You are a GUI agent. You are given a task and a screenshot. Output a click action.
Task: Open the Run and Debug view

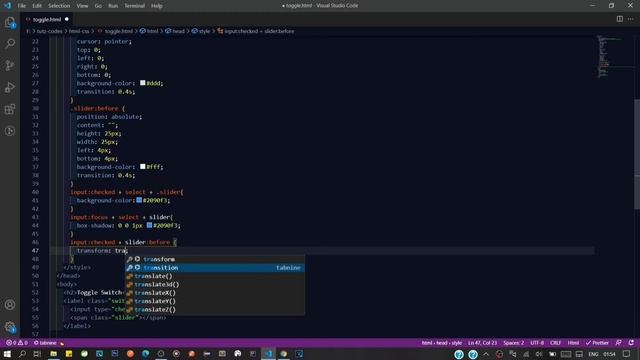pos(10,87)
